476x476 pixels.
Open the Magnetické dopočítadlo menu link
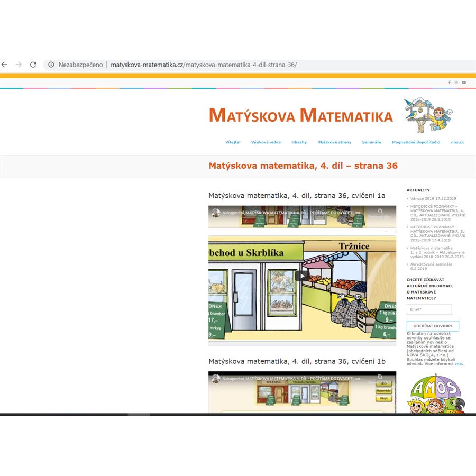point(416,142)
